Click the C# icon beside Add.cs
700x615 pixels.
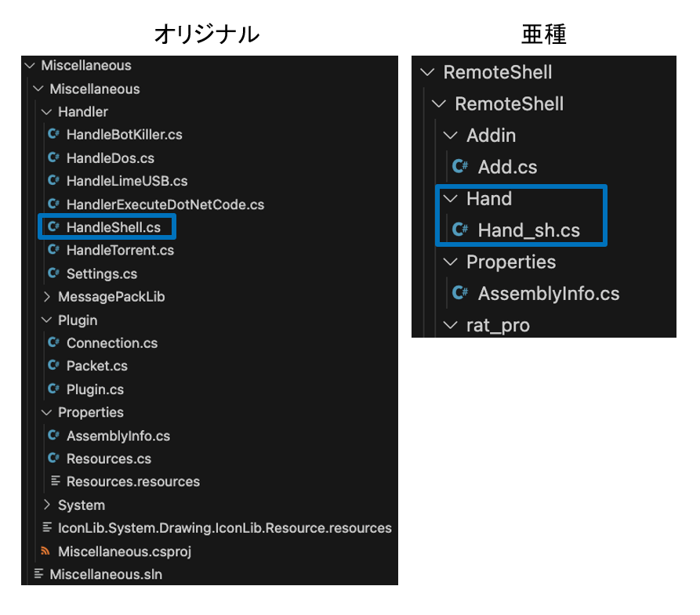click(x=460, y=166)
